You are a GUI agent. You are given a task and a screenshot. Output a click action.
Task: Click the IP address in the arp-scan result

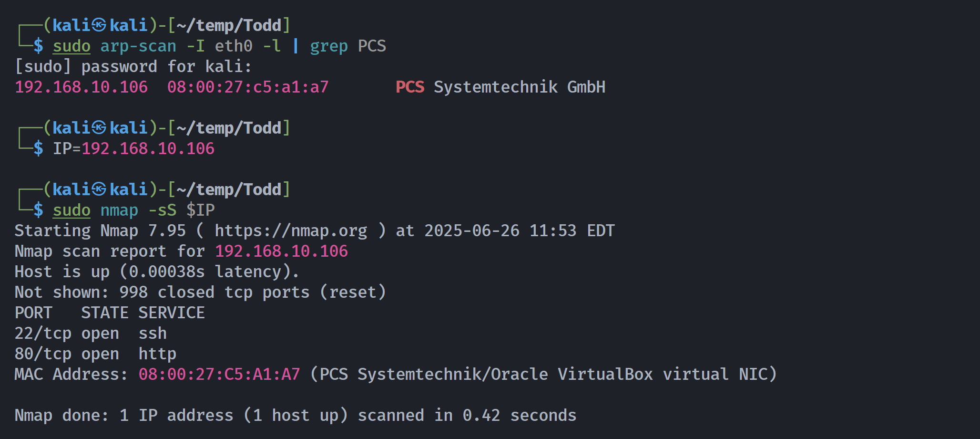pyautogui.click(x=82, y=87)
